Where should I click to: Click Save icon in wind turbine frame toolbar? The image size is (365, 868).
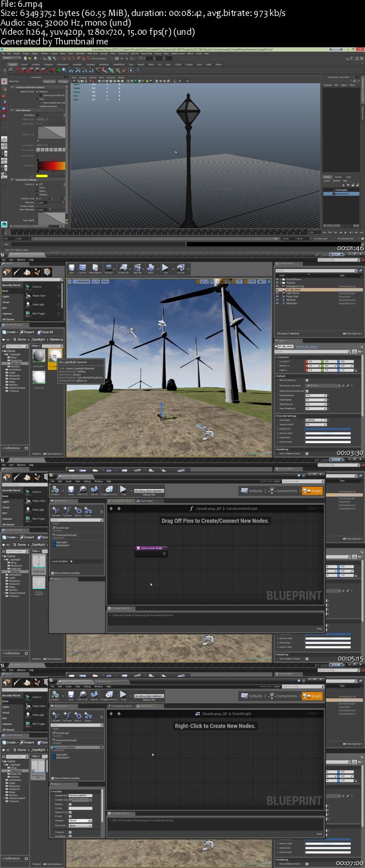[71, 268]
